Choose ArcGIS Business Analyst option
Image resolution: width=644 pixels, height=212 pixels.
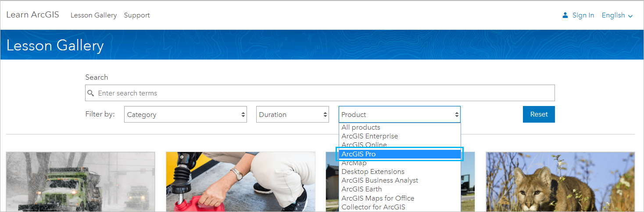[400, 180]
